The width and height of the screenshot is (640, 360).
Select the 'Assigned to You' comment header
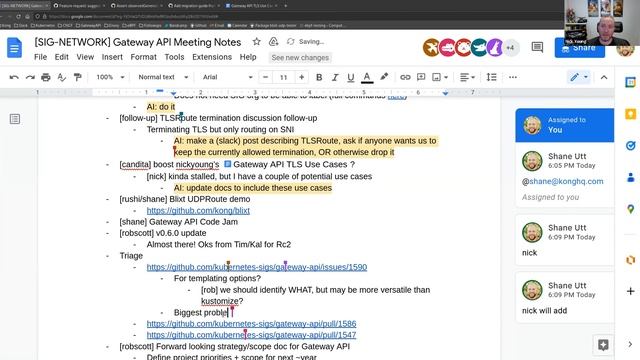pyautogui.click(x=564, y=125)
